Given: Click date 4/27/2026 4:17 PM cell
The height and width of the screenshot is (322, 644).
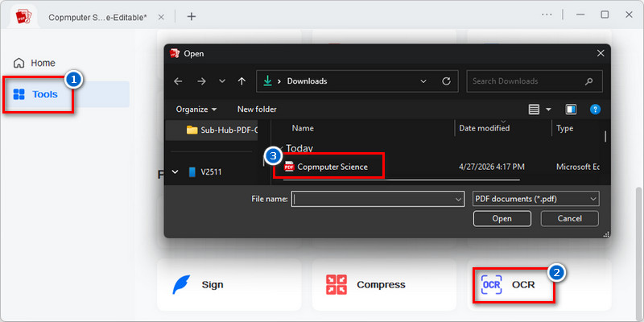Looking at the screenshot, I should (492, 167).
